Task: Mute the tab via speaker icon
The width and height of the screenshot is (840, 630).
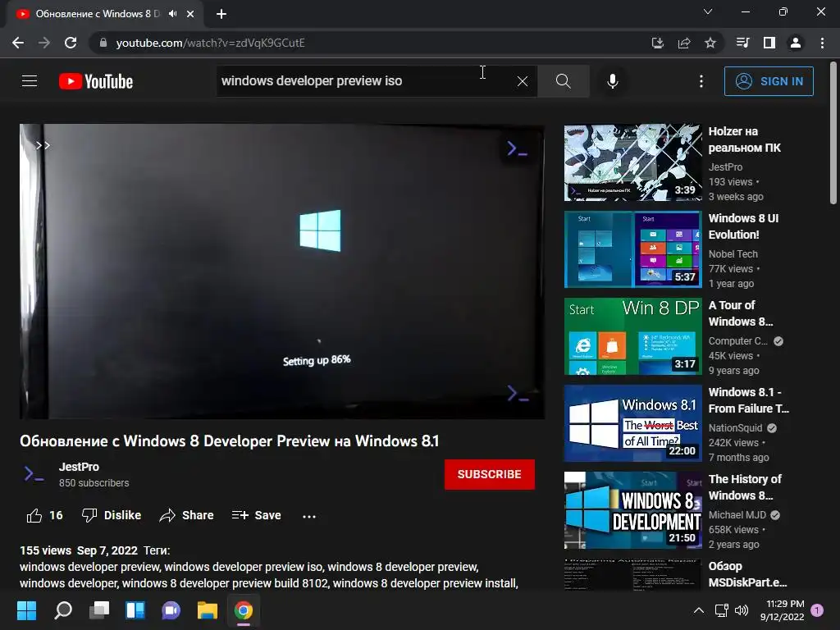Action: 172,14
